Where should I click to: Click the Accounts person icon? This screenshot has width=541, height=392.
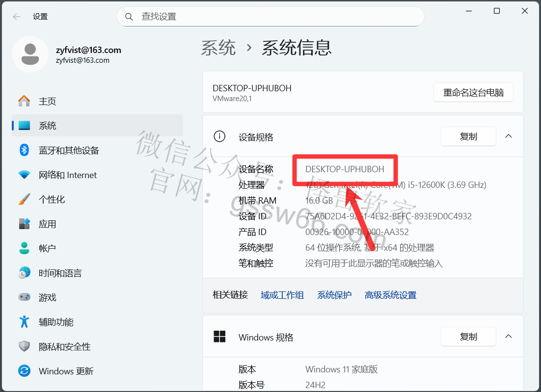[24, 248]
